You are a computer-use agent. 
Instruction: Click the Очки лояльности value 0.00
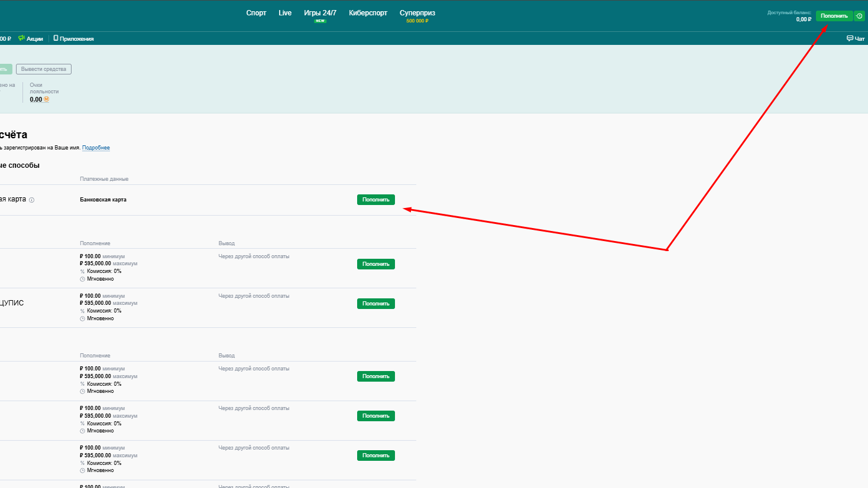pos(36,100)
